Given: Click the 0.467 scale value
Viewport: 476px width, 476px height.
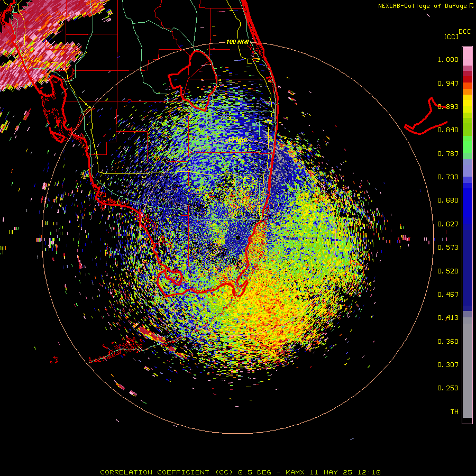Looking at the screenshot, I should click(448, 295).
